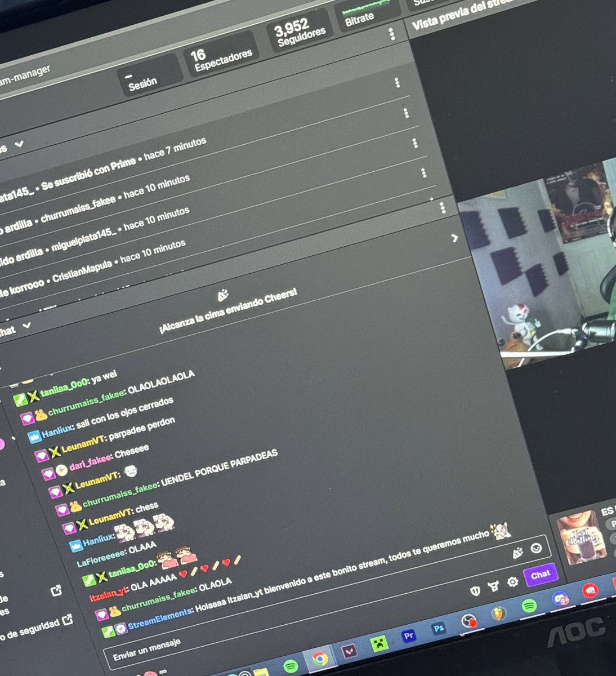The image size is (616, 676).
Task: Click churrumaiss_fakee on 'UENDEL PORQUE PARPADEAS'
Action: [x=120, y=494]
